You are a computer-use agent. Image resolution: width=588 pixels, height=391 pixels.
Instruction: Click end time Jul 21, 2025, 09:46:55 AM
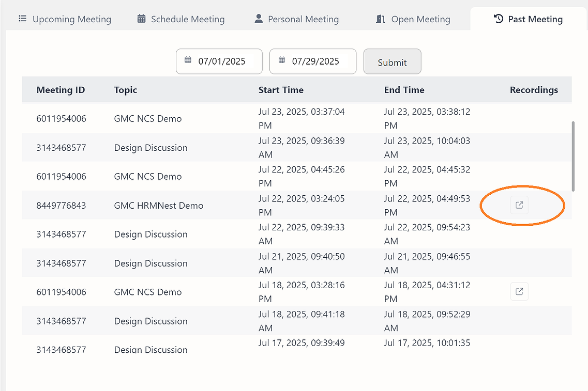point(427,263)
